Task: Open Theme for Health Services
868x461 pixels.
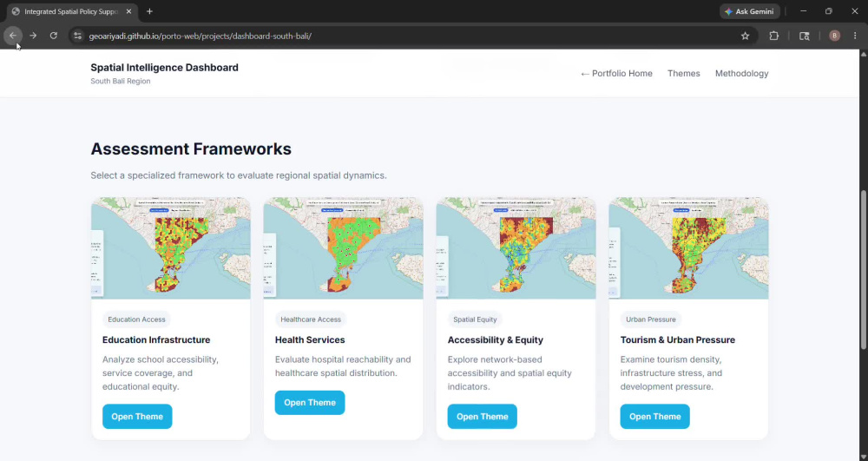Action: coord(310,402)
